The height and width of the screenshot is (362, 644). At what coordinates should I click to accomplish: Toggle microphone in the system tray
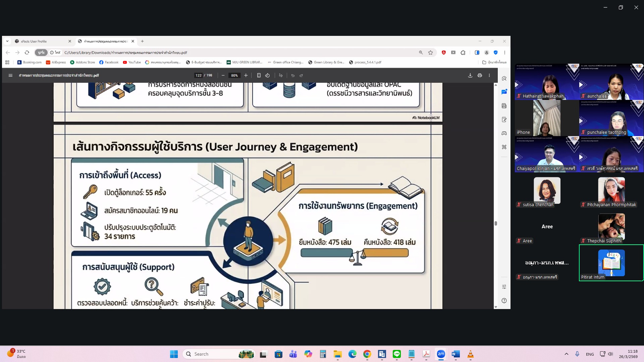(x=577, y=354)
